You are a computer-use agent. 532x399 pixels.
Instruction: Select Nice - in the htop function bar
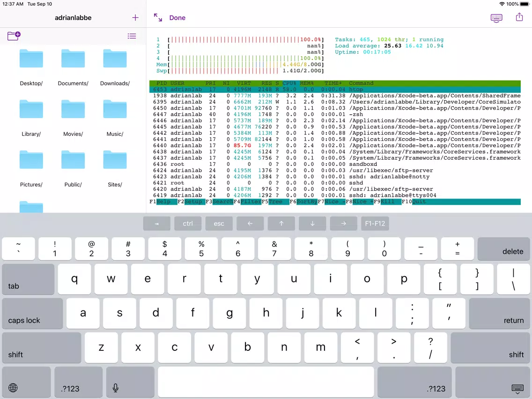(x=332, y=201)
